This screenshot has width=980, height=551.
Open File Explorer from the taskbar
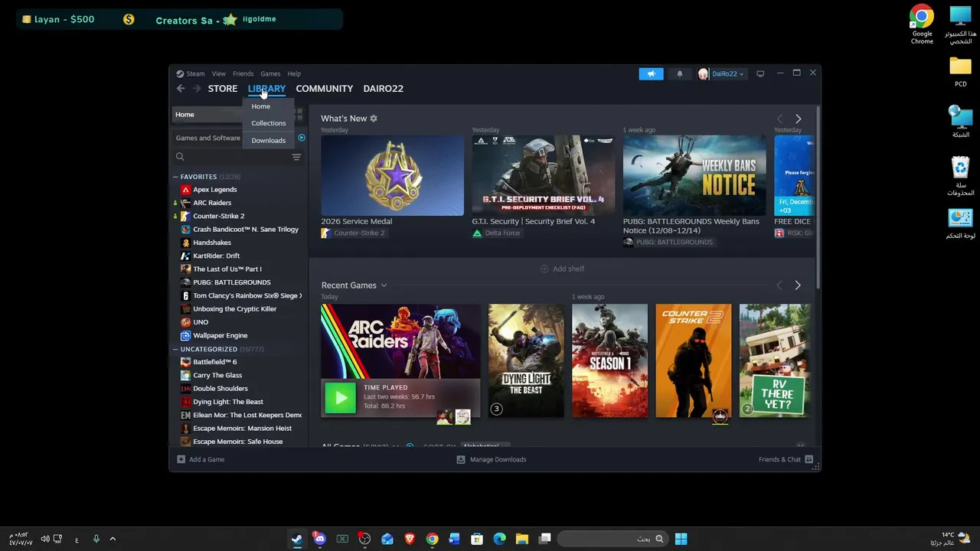(x=522, y=539)
